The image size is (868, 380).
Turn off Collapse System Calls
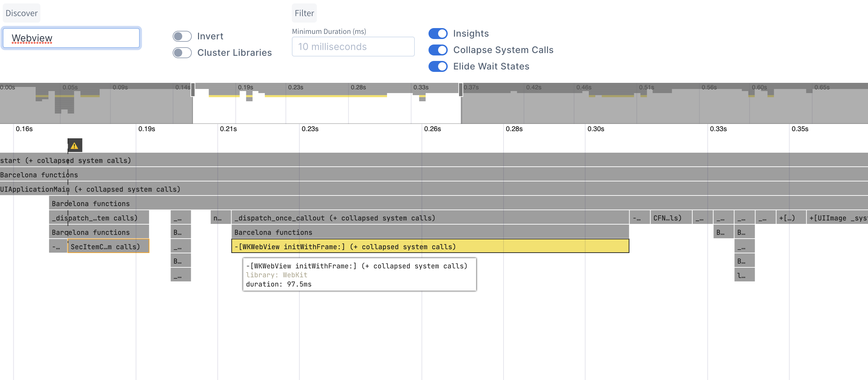[438, 50]
